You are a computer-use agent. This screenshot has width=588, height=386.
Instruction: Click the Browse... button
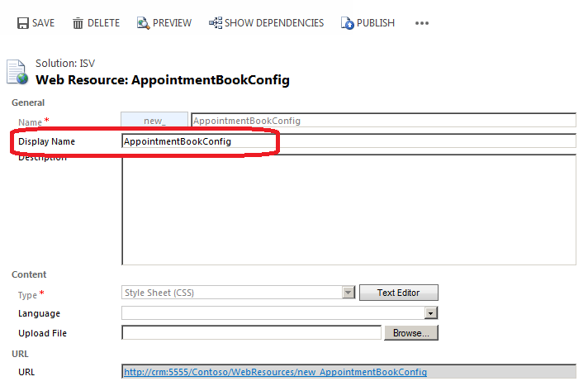[x=411, y=332]
